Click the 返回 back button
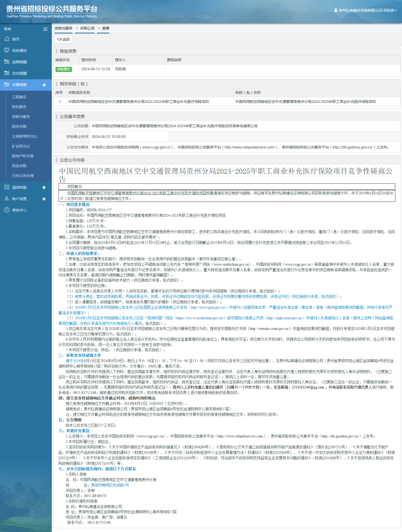Image resolution: width=402 pixels, height=532 pixels. (x=64, y=39)
